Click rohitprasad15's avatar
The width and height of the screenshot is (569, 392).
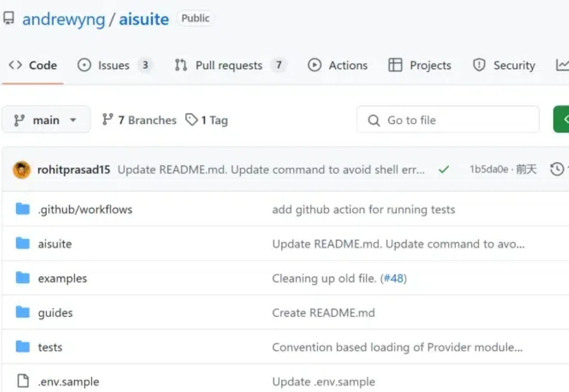pyautogui.click(x=22, y=170)
